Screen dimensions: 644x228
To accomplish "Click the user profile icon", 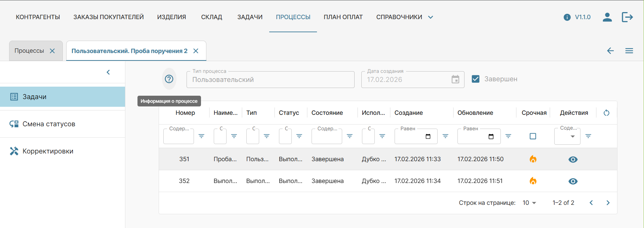I will click(607, 17).
